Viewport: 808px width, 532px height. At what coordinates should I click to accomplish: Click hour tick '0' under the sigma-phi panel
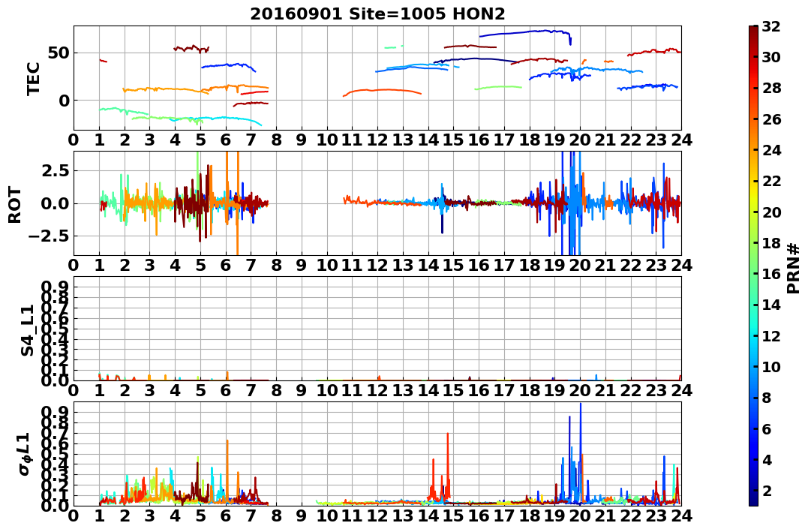[x=74, y=515]
